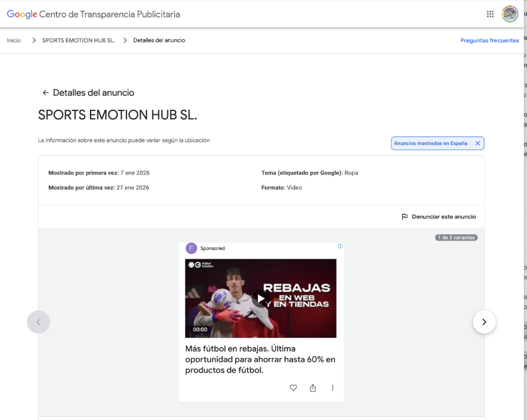Go back using the left arrow icon
Viewport: 527px width, 420px height.
(45, 93)
